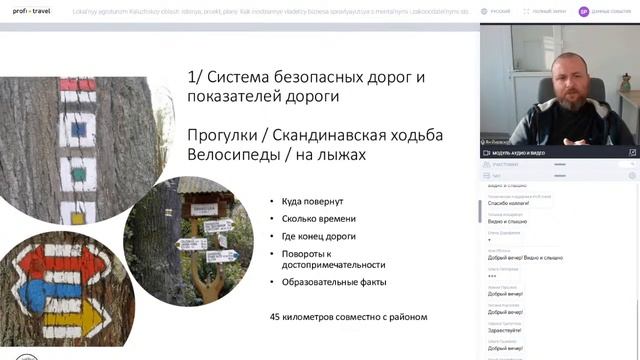640x360 pixels.
Task: Click the red, blue, yellow arrows photo
Action: pyautogui.click(x=65, y=289)
